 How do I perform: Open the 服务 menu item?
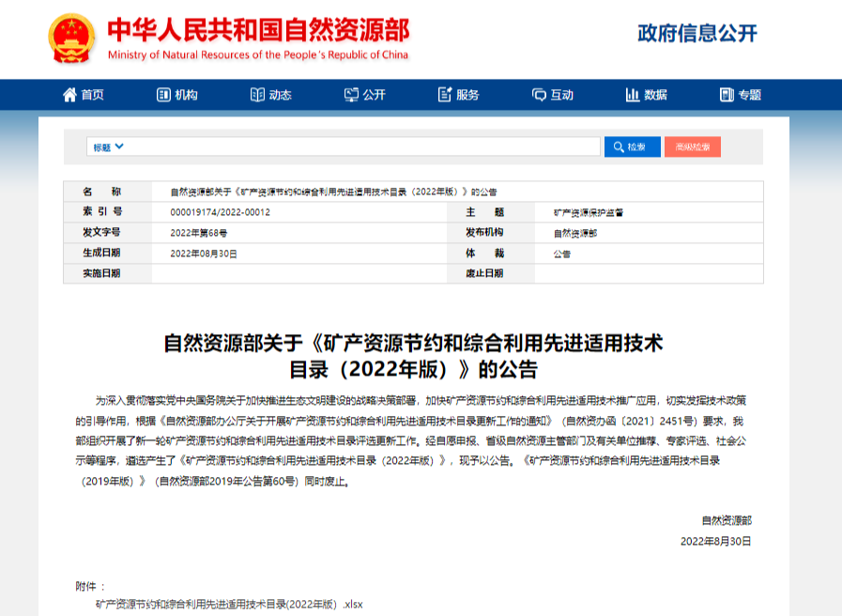(x=467, y=95)
